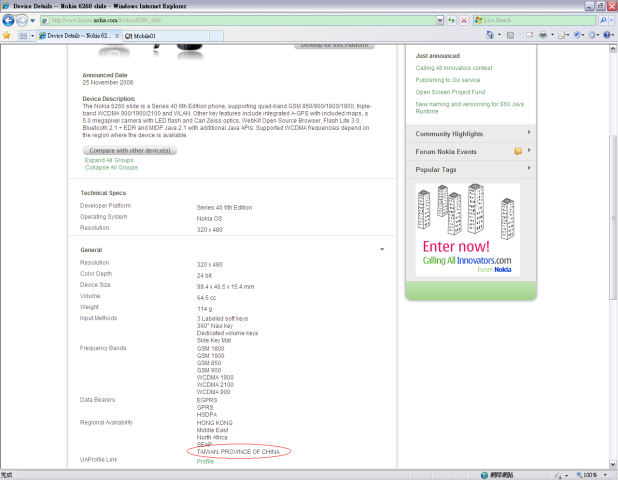Click the Collapse All Groups link

click(x=112, y=167)
